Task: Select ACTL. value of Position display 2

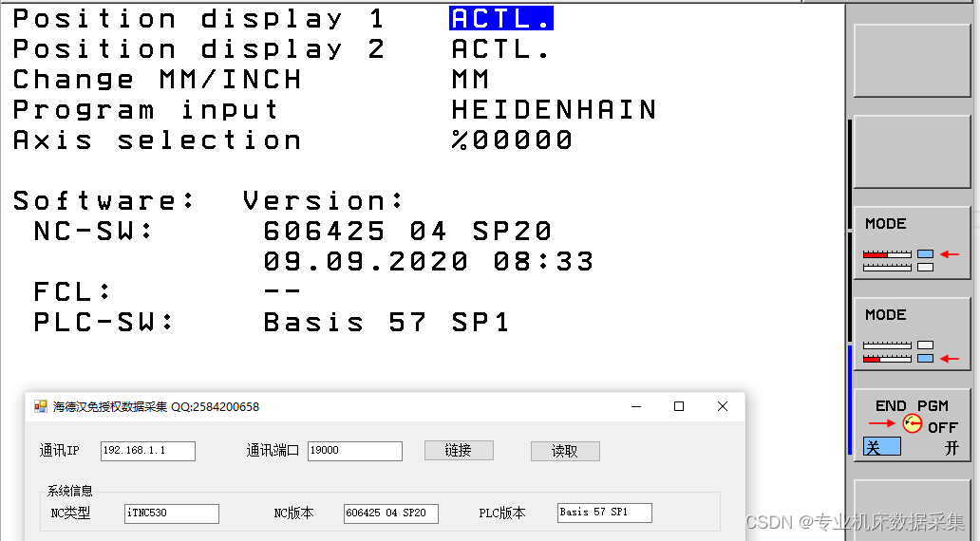Action: [x=500, y=48]
